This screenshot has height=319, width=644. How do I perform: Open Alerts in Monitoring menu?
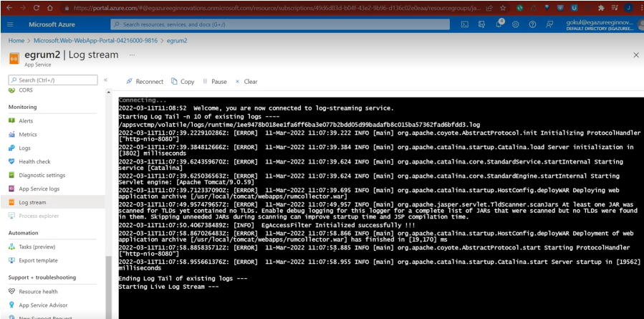26,121
